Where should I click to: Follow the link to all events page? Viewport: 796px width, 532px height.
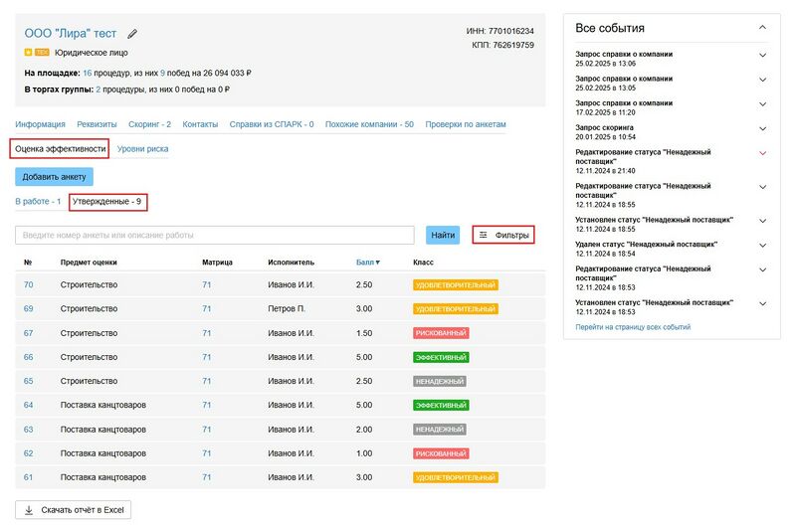tap(633, 327)
